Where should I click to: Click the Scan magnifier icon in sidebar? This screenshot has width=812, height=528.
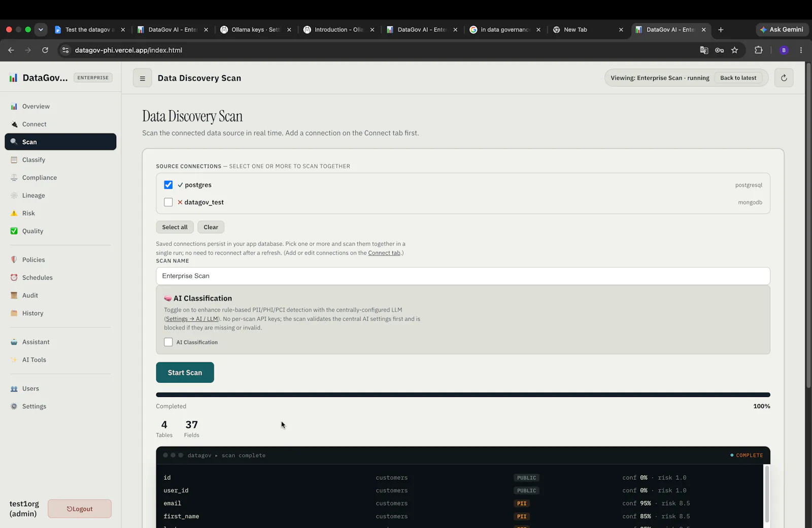[x=14, y=142]
